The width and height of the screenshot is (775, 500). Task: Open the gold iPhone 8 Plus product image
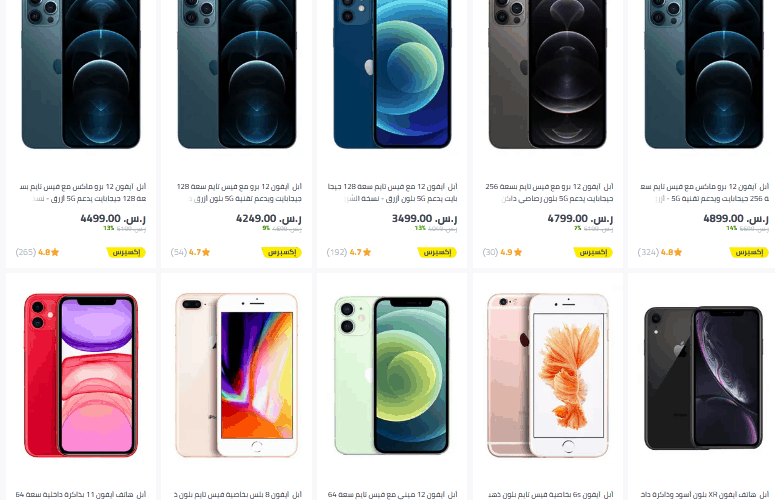point(237,375)
